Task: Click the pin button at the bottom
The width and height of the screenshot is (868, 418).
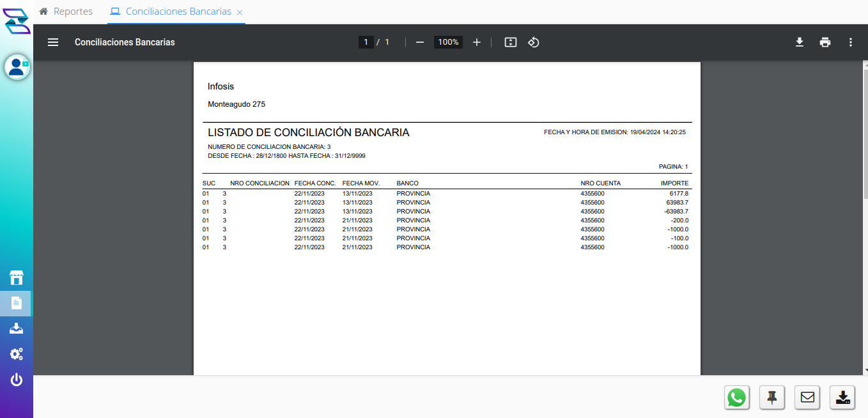Action: 772,398
